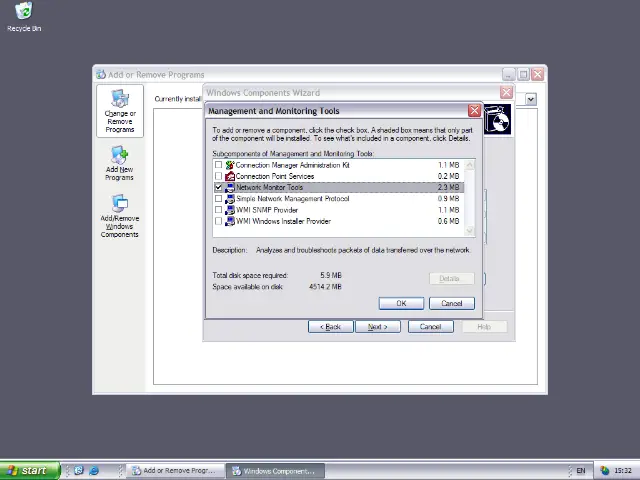Click the Connection Manager Administration Kit icon
Viewport: 640px width, 480px height.
coord(230,165)
